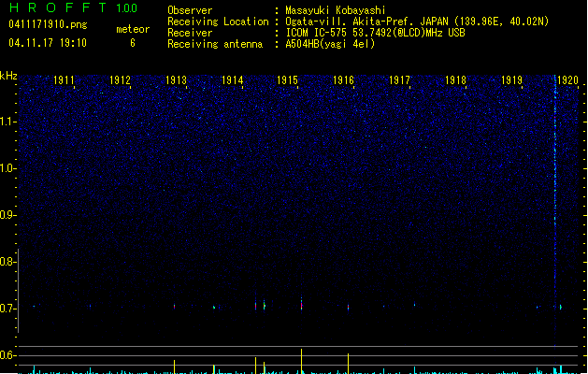
Task: Click the 0.7 kHz frequency axis label
Action: [8, 309]
